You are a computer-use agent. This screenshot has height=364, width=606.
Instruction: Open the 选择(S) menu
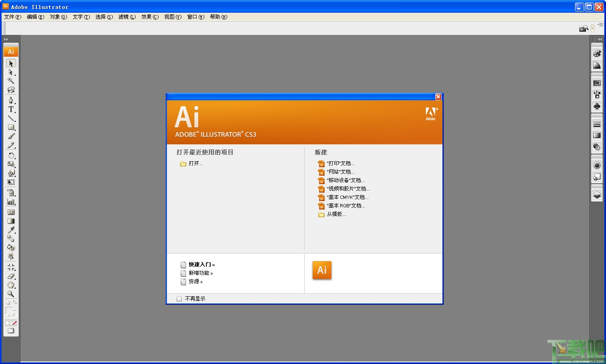tap(104, 17)
